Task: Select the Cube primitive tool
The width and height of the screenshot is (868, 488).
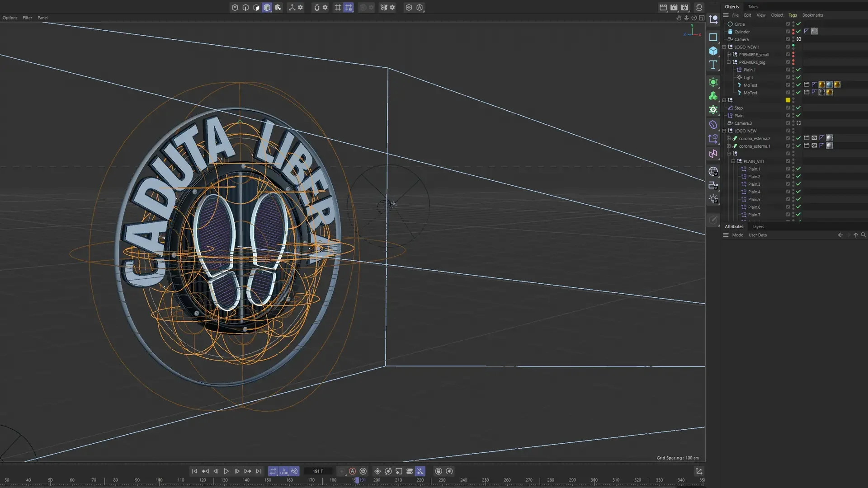Action: (713, 51)
